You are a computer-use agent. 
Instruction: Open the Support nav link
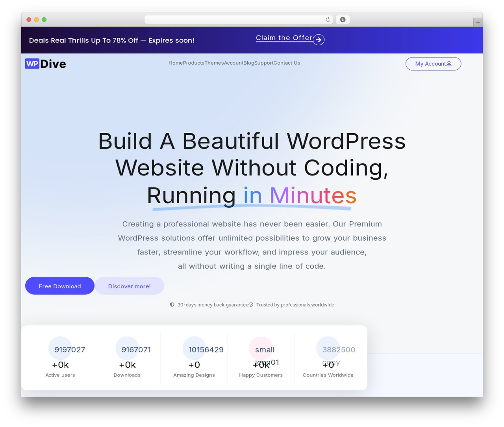tap(264, 63)
